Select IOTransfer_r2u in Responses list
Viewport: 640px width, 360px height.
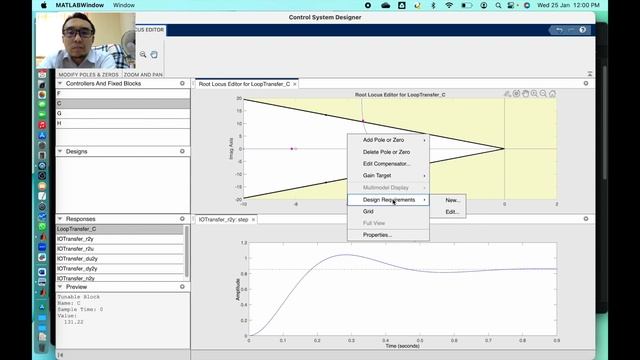point(120,249)
